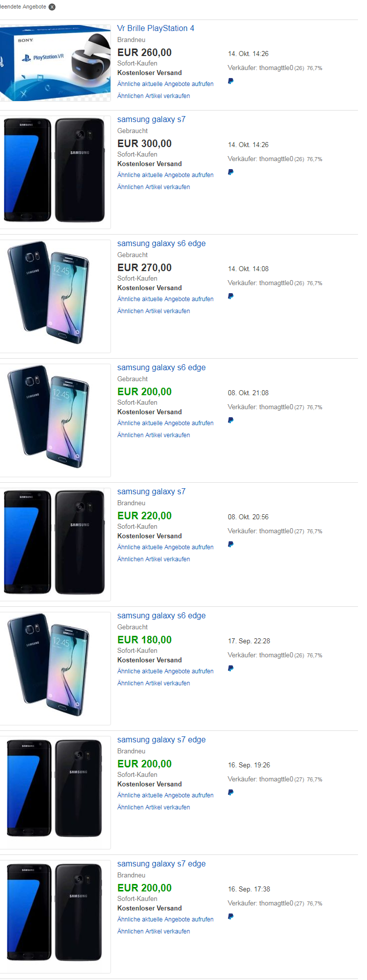Screen dimensions: 367x980
Task: Click Ähnlichen Artikel verkaufen under Vr Brille listing
Action: (x=153, y=96)
